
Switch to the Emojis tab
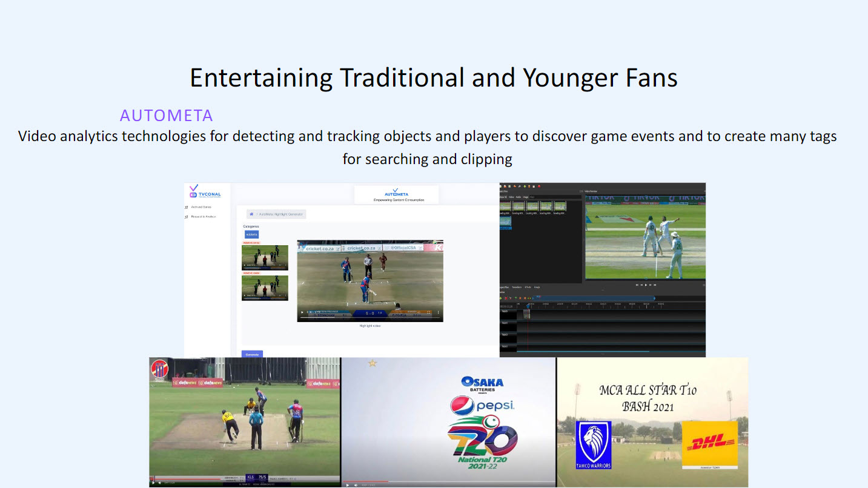click(x=537, y=287)
